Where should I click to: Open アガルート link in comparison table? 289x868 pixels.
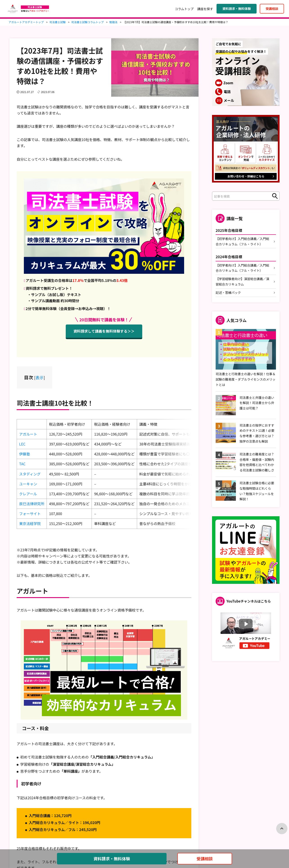pos(28,434)
